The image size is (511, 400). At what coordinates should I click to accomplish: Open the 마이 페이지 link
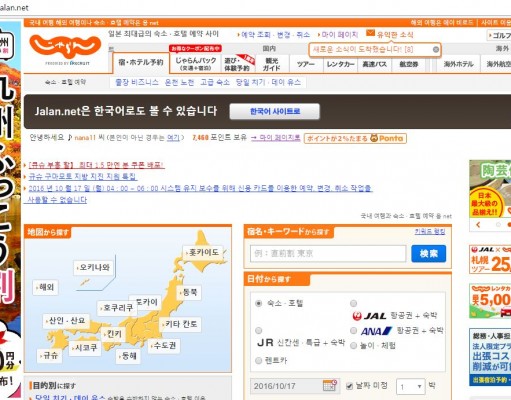[339, 35]
